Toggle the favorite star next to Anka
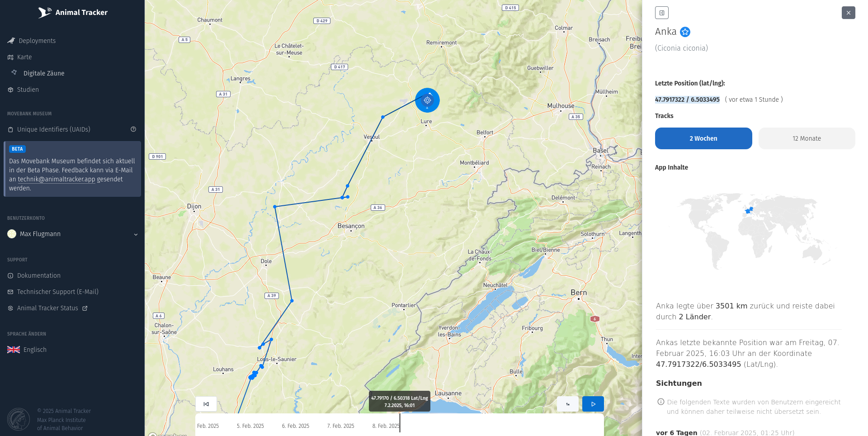Viewport: 868px width, 436px height. [x=685, y=32]
